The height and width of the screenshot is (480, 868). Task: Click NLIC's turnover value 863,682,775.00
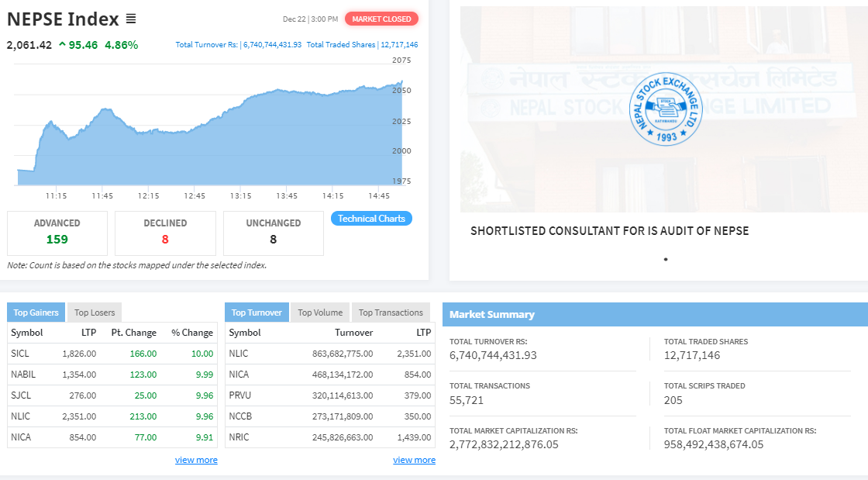tap(343, 354)
